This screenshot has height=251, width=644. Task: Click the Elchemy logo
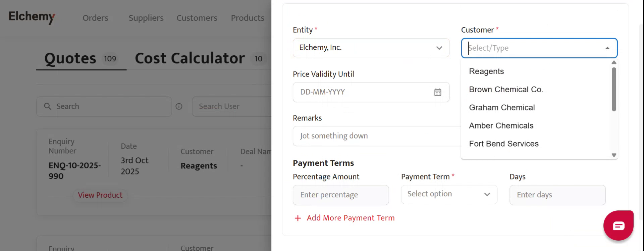click(32, 17)
